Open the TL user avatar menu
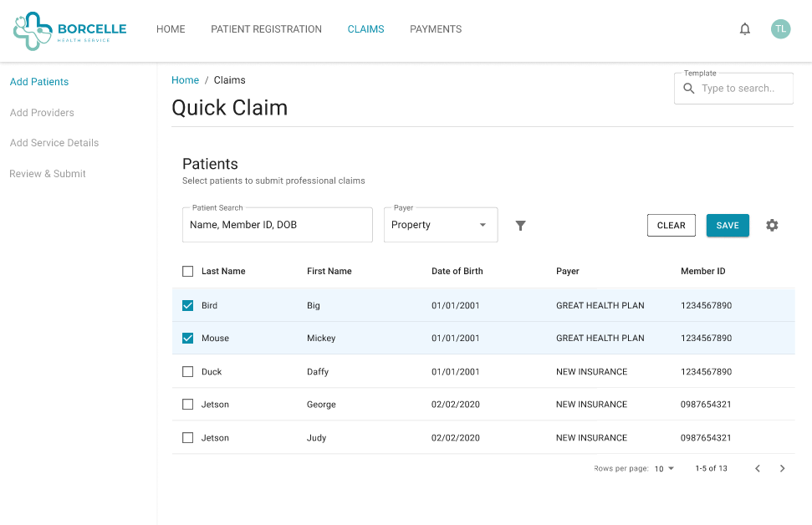The width and height of the screenshot is (812, 525). tap(780, 29)
